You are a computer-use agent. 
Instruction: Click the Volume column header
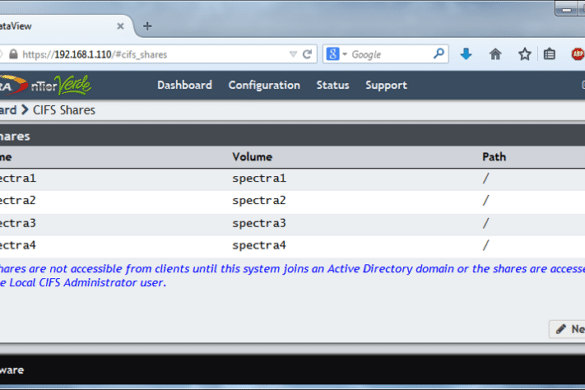(252, 157)
